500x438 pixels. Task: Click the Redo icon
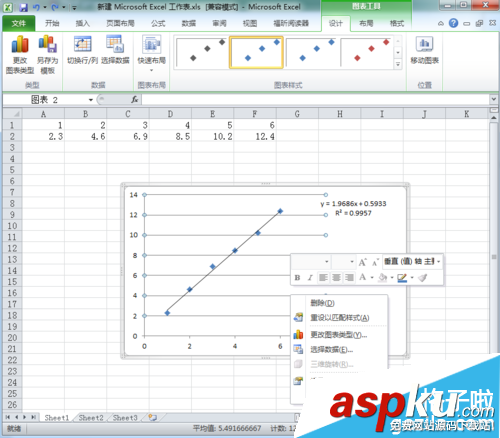[x=55, y=7]
